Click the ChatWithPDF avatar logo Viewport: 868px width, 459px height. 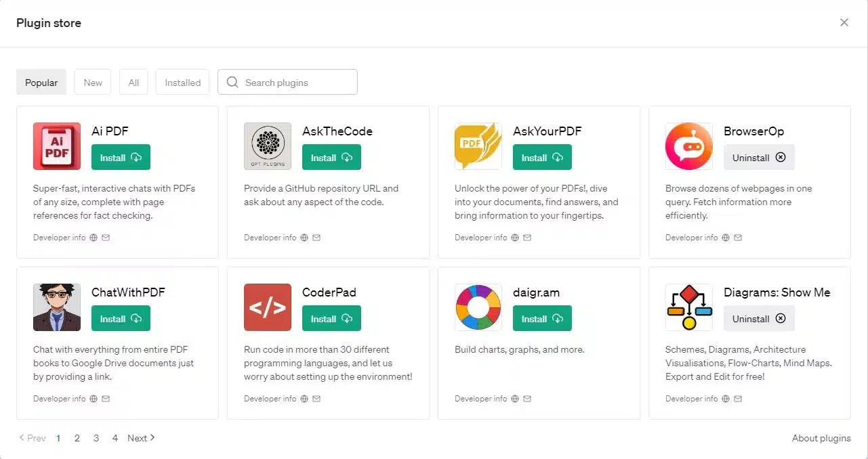pos(57,307)
